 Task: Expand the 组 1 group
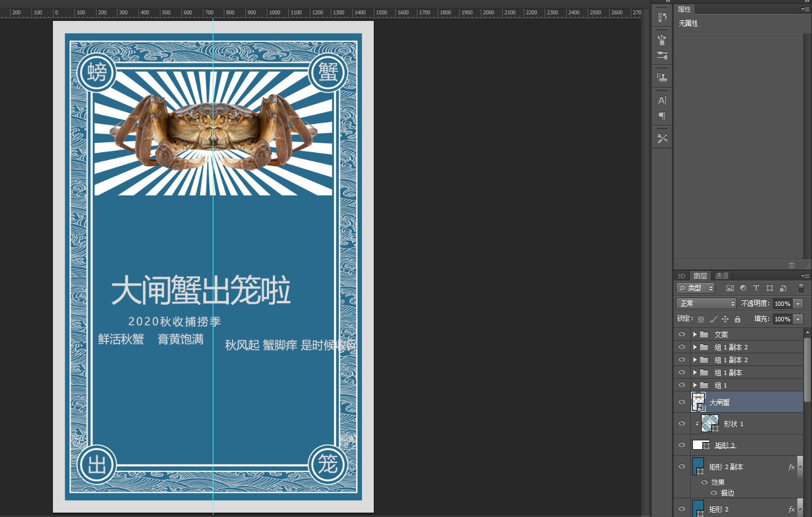[x=695, y=385]
